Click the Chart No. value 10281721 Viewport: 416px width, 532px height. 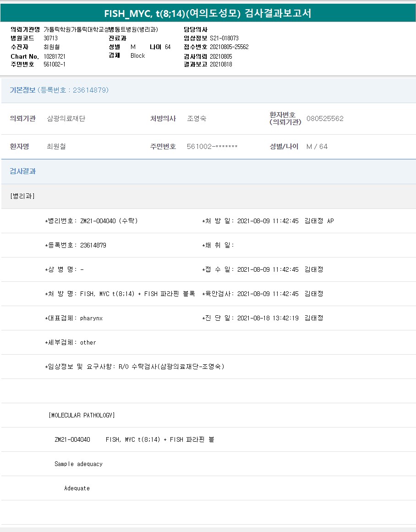(x=55, y=56)
